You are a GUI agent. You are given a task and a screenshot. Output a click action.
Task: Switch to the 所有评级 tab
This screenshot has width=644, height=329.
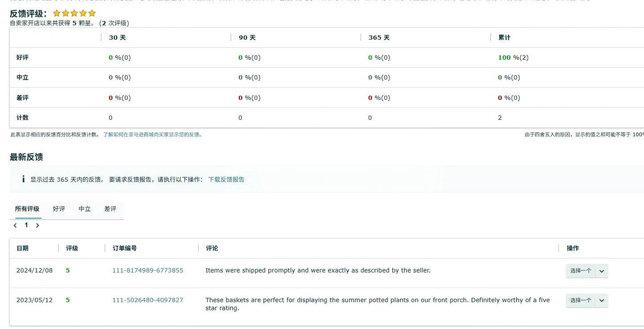tap(27, 209)
